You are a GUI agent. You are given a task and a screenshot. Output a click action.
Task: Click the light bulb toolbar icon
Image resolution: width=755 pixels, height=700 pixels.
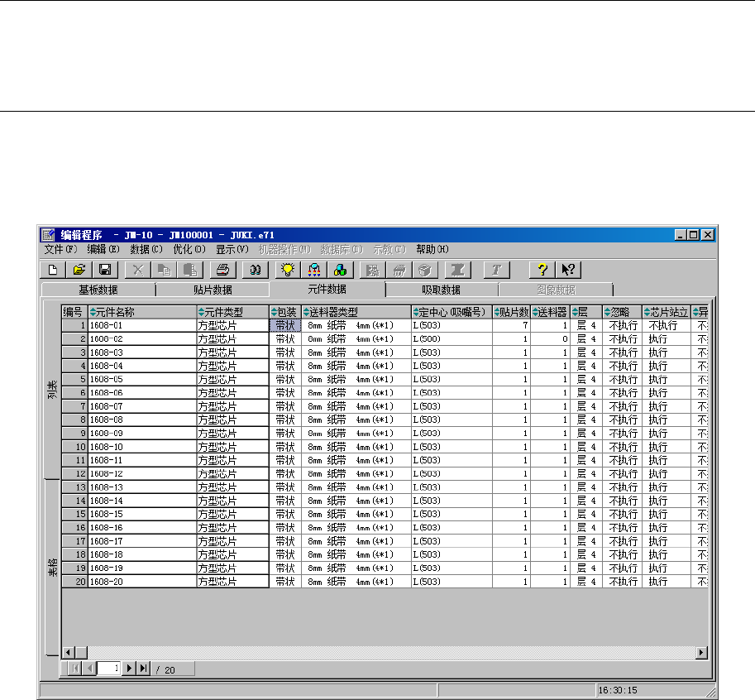click(x=288, y=270)
